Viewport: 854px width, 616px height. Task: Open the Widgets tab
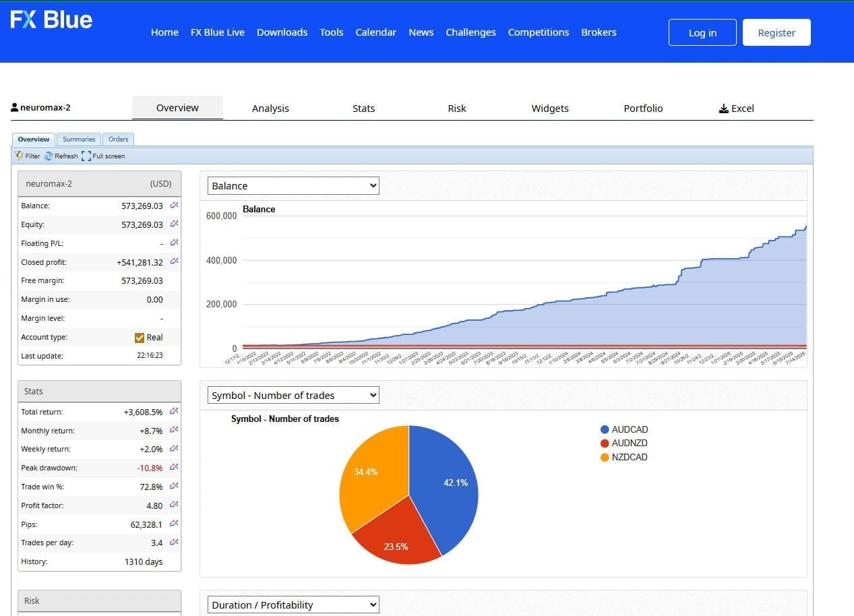(x=550, y=109)
